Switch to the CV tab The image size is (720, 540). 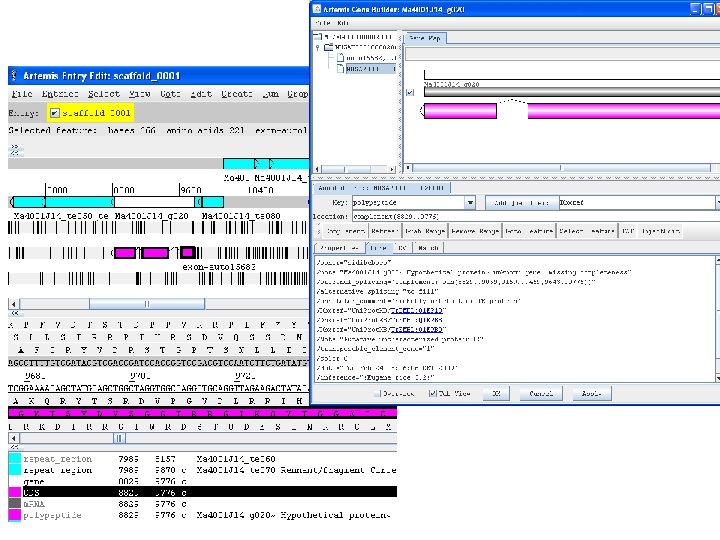(x=402, y=248)
